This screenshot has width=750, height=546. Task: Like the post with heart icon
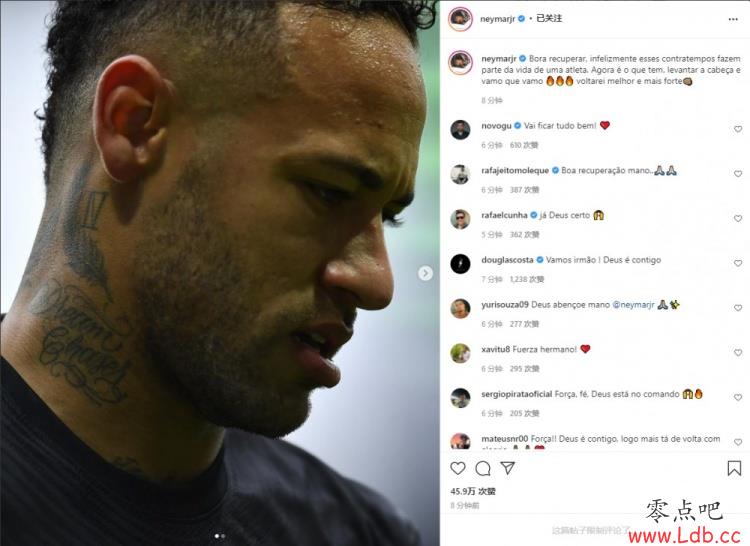[458, 468]
